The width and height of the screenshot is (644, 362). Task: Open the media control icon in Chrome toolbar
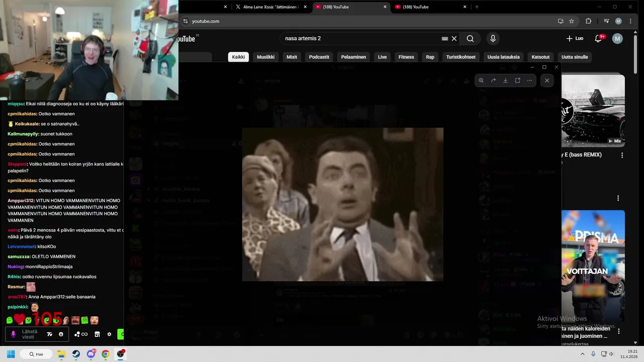click(606, 21)
